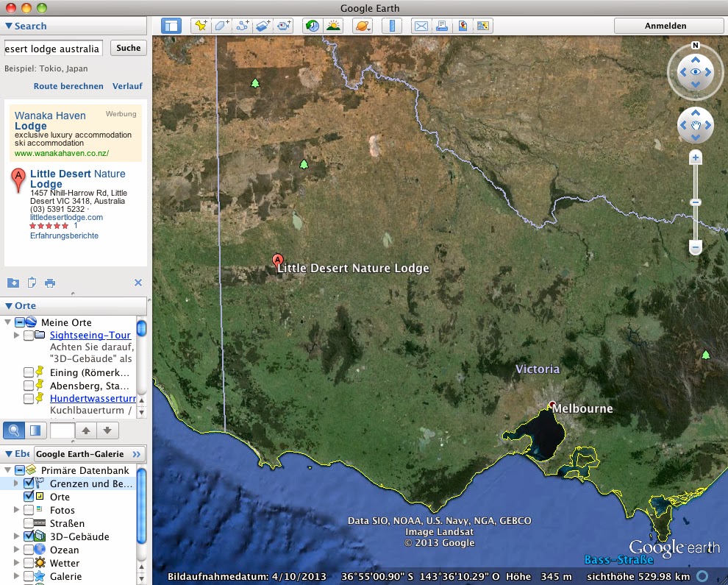The image size is (728, 585).
Task: Add a polygon from the toolbar
Action: (x=221, y=26)
